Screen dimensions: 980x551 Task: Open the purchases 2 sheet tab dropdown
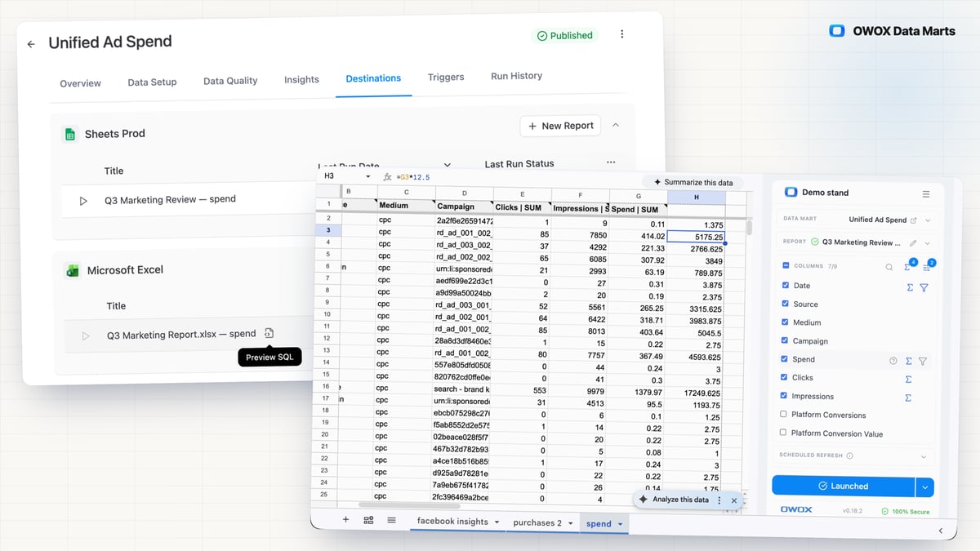570,523
